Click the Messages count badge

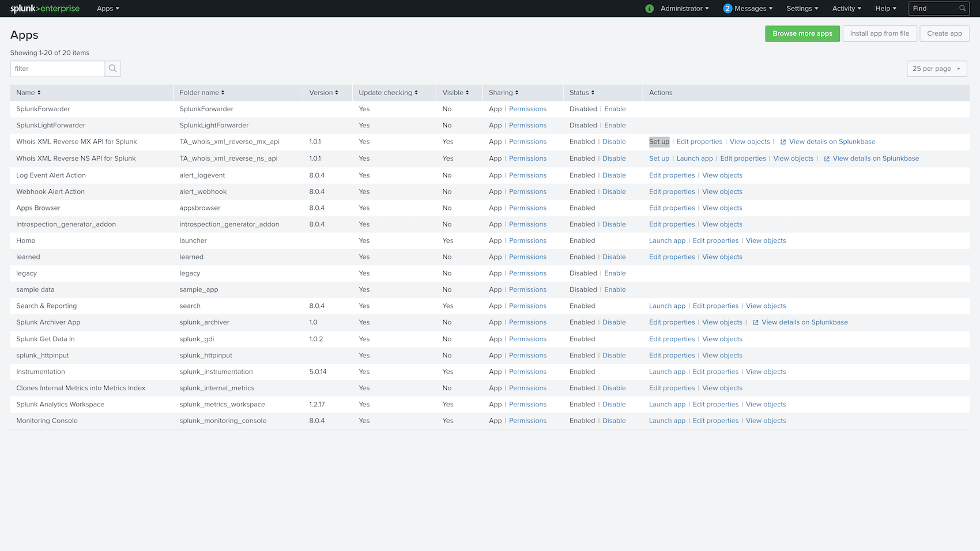[728, 9]
